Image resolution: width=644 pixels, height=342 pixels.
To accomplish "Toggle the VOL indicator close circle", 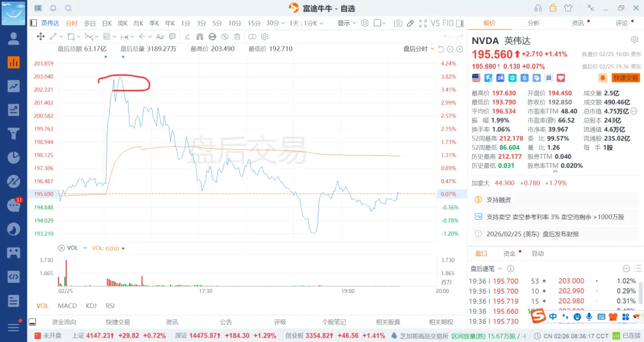I will 61,248.
